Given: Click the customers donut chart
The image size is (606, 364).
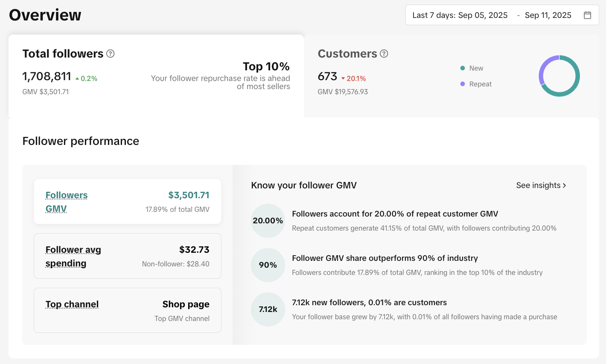Looking at the screenshot, I should click(x=559, y=76).
